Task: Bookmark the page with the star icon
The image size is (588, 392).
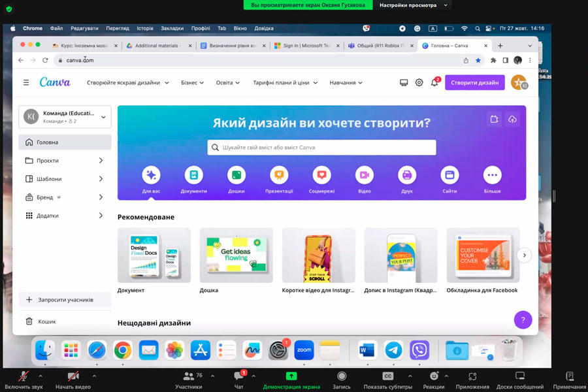Action: (478, 60)
